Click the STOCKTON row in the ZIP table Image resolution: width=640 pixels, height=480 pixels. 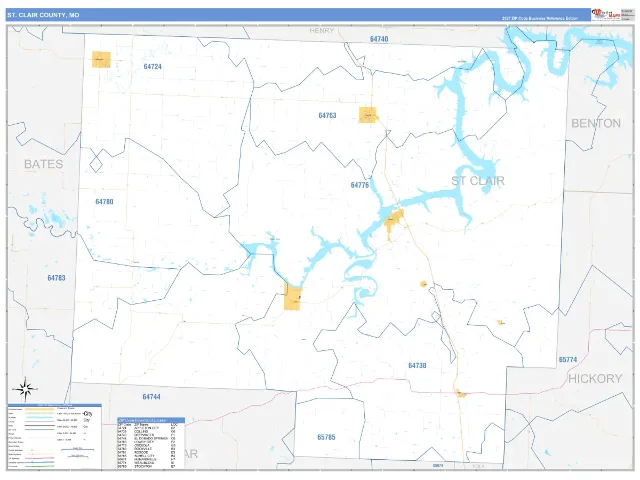(x=147, y=466)
